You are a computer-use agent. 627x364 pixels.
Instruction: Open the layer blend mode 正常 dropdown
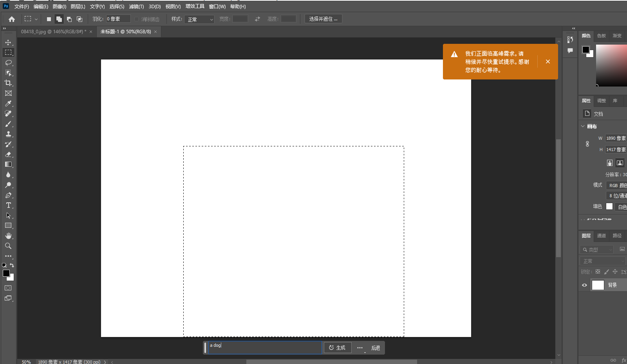pyautogui.click(x=603, y=261)
